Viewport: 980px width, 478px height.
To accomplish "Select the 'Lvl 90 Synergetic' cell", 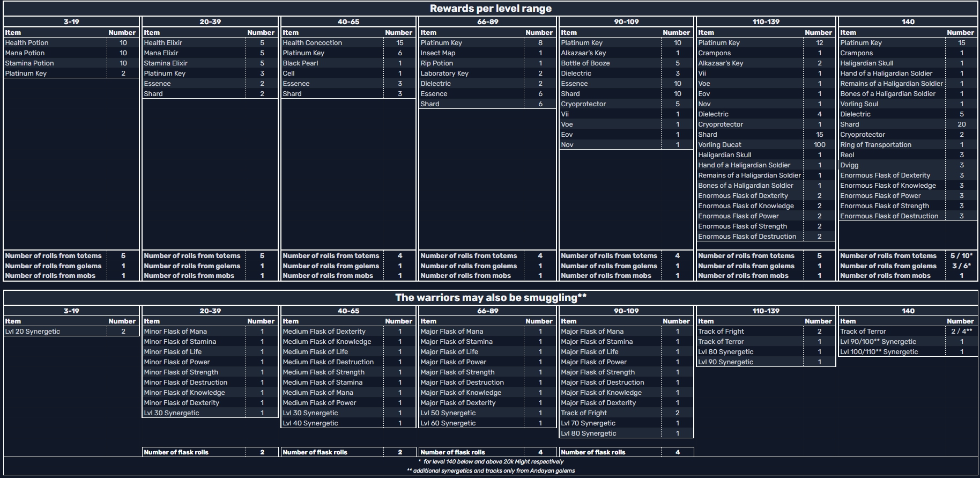I will 749,362.
